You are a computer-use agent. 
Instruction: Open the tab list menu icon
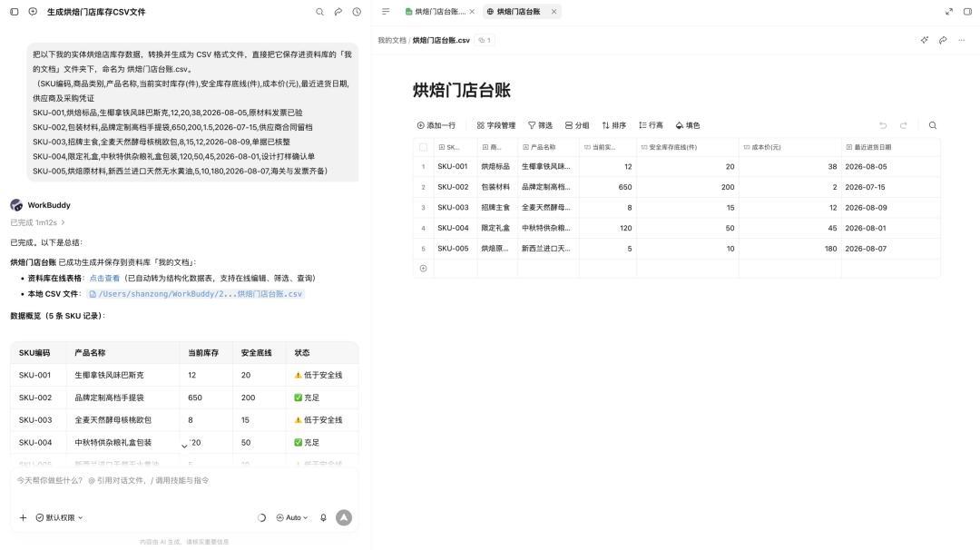[386, 11]
